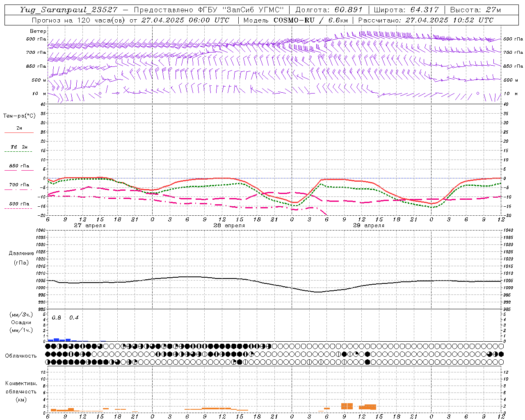Click the Тем-ра(°C) temperature axis label

point(19,116)
